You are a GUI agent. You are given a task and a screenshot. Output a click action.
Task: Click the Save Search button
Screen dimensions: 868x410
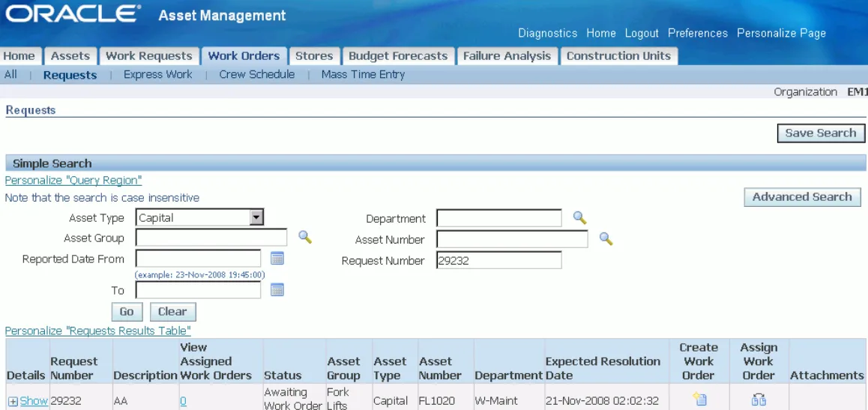pyautogui.click(x=821, y=133)
